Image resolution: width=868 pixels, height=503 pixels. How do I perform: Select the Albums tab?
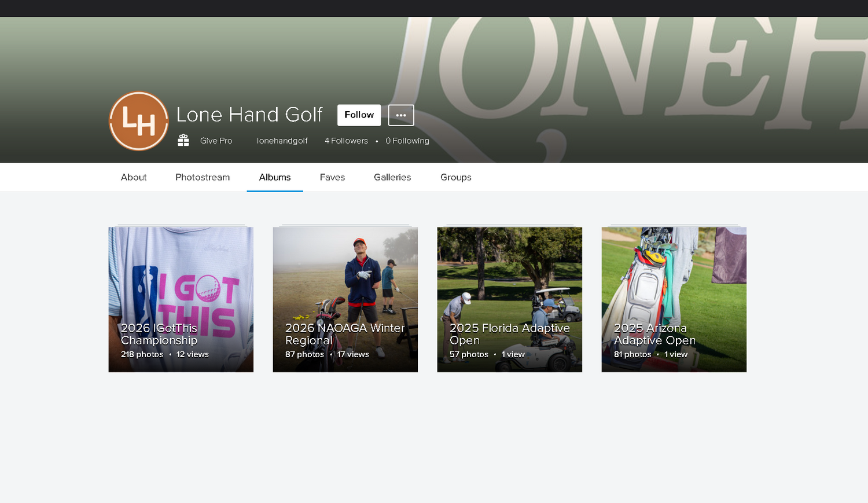(275, 177)
